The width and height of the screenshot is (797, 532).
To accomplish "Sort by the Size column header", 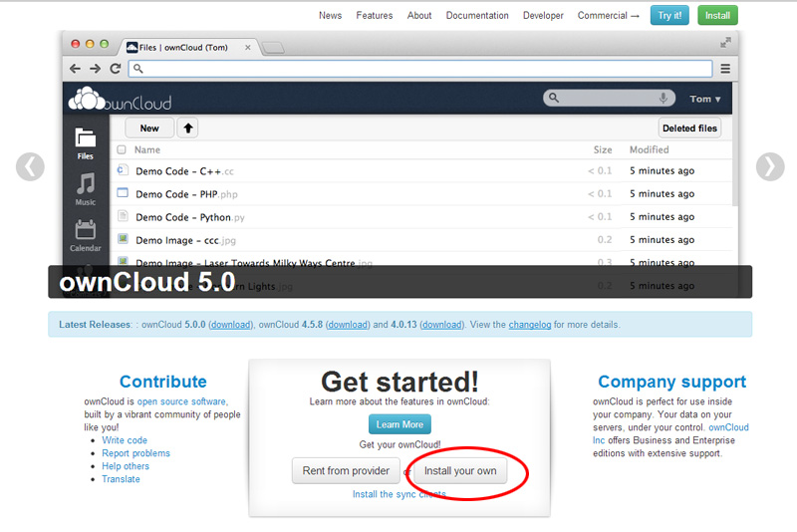I will [x=603, y=149].
